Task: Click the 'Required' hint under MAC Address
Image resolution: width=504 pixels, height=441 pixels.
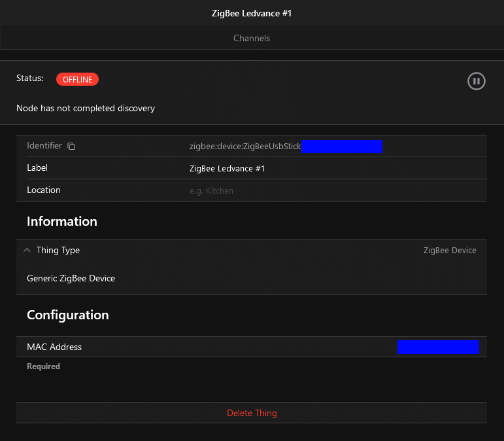Action: (43, 366)
